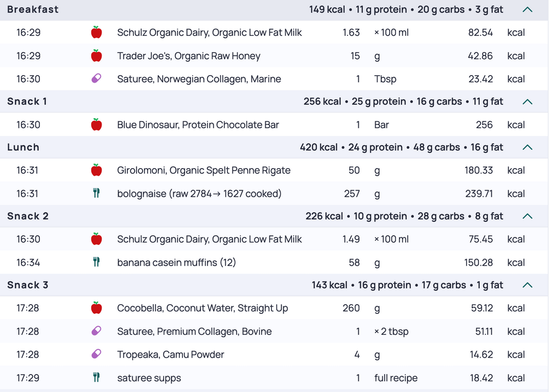
Task: Edit the 257 g bolognaise amount
Action: pos(352,194)
